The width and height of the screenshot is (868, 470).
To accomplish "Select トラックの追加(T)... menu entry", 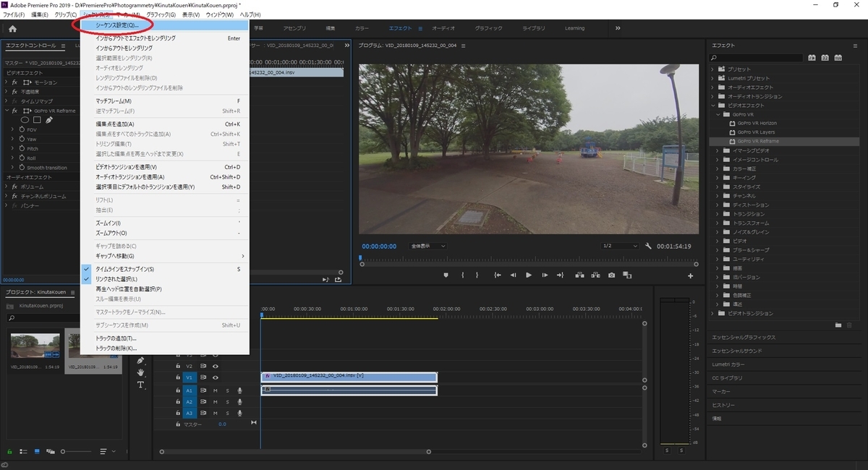I will 116,338.
